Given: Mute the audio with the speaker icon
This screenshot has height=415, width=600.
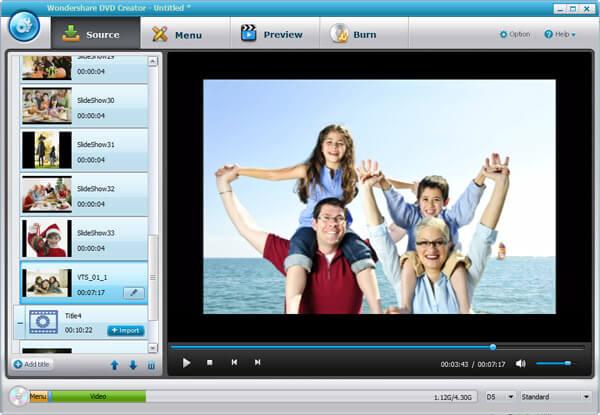Looking at the screenshot, I should coord(520,363).
